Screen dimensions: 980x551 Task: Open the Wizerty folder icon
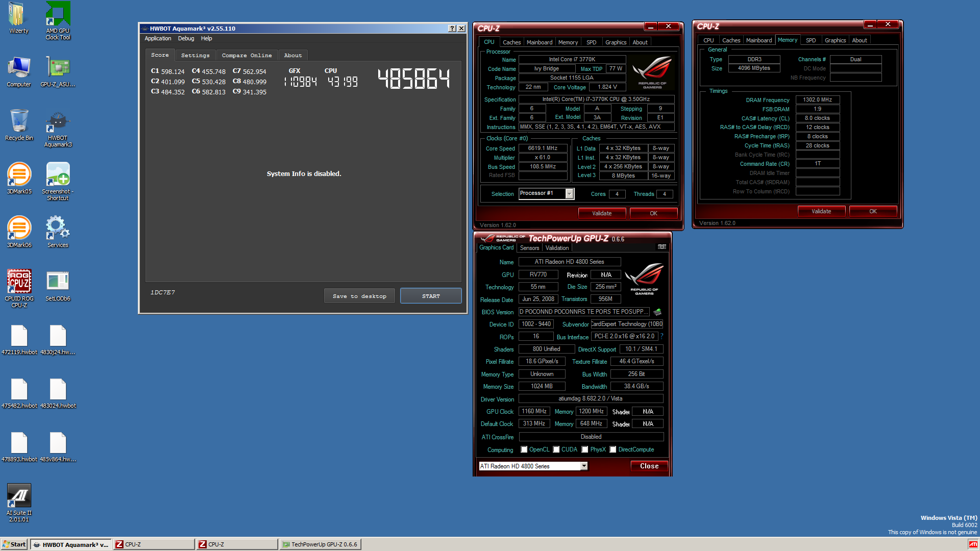pos(18,18)
